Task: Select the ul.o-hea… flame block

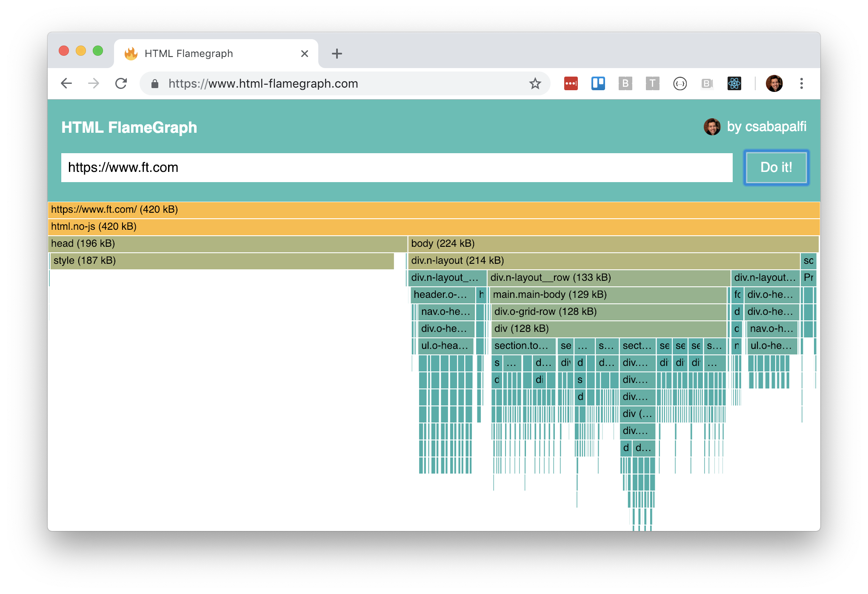Action: coord(446,346)
